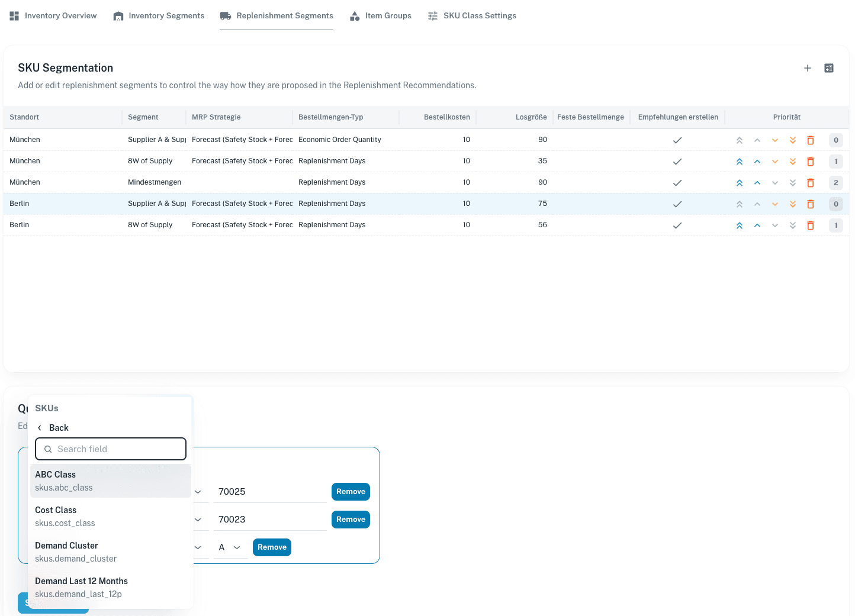This screenshot has width=855, height=616.
Task: Click Losgröße value 75 in Berlin row
Action: (x=542, y=204)
